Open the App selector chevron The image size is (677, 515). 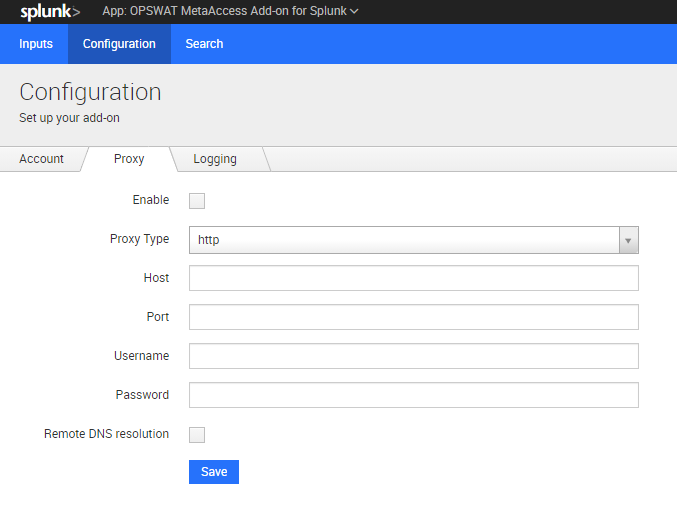(x=354, y=12)
